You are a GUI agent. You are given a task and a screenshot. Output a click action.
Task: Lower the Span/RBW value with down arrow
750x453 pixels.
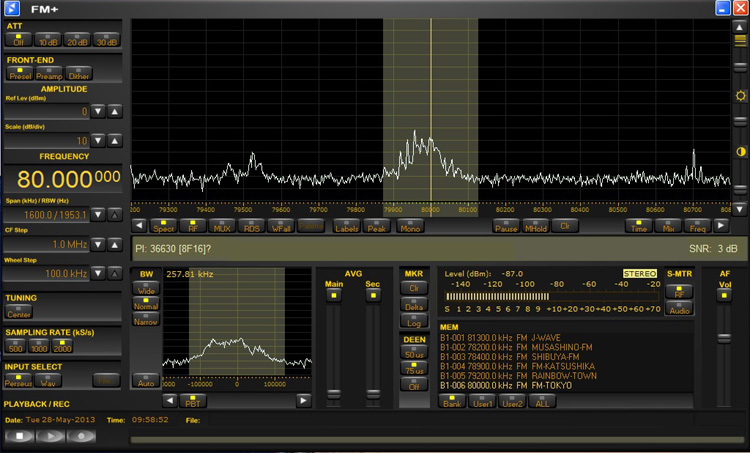click(98, 215)
